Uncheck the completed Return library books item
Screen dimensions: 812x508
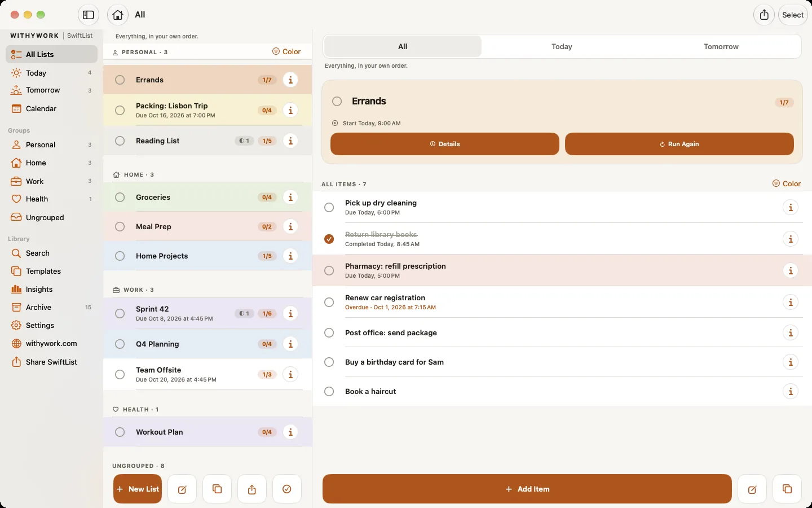[x=329, y=239]
